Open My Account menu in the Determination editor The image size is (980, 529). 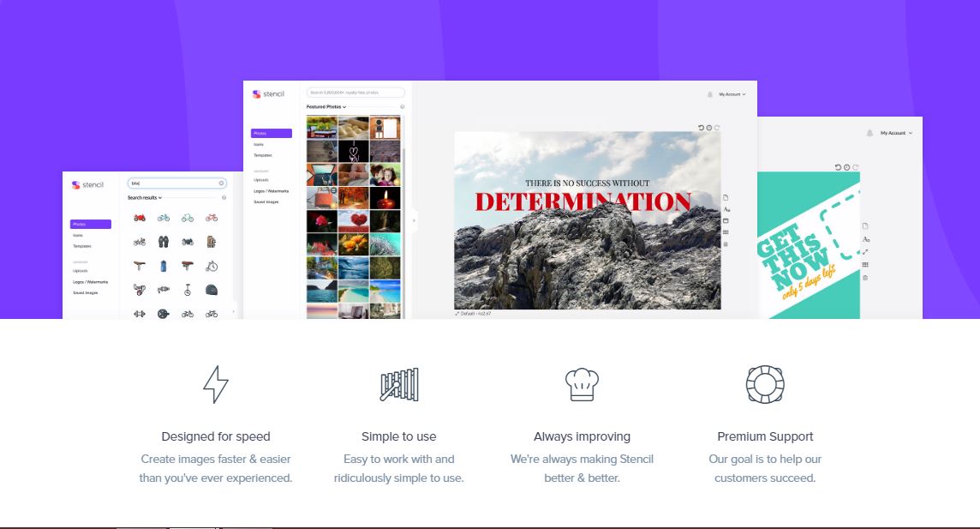point(732,94)
